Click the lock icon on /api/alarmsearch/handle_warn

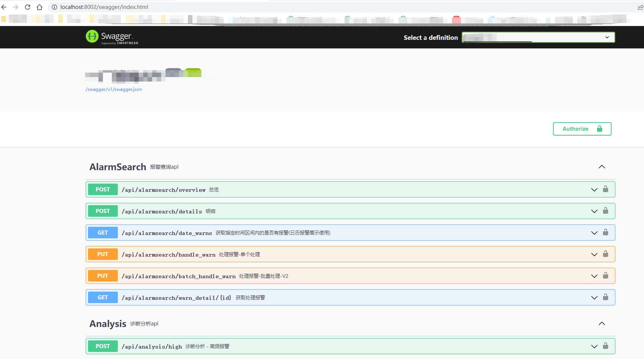[605, 254]
